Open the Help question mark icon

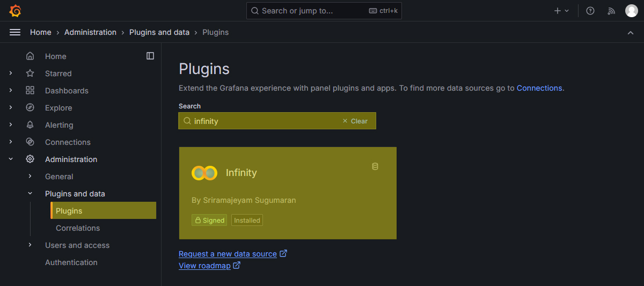click(x=590, y=11)
